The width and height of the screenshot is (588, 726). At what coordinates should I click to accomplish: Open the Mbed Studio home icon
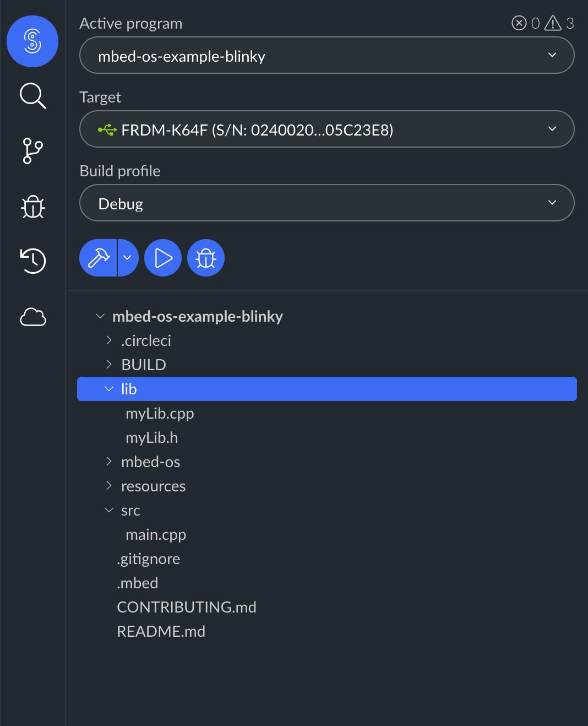coord(32,41)
